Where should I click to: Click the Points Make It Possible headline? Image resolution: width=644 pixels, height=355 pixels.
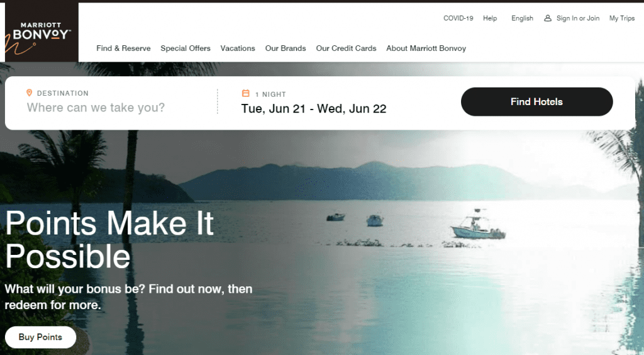click(x=109, y=240)
